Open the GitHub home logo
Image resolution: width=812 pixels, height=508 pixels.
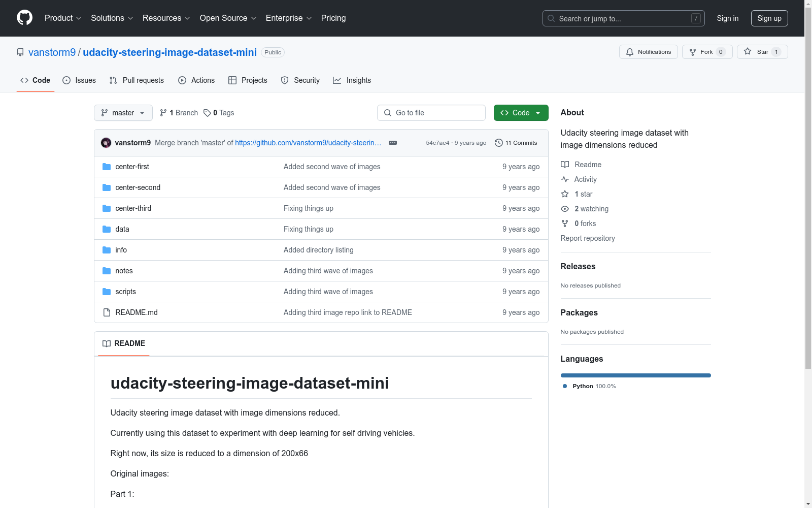(24, 18)
